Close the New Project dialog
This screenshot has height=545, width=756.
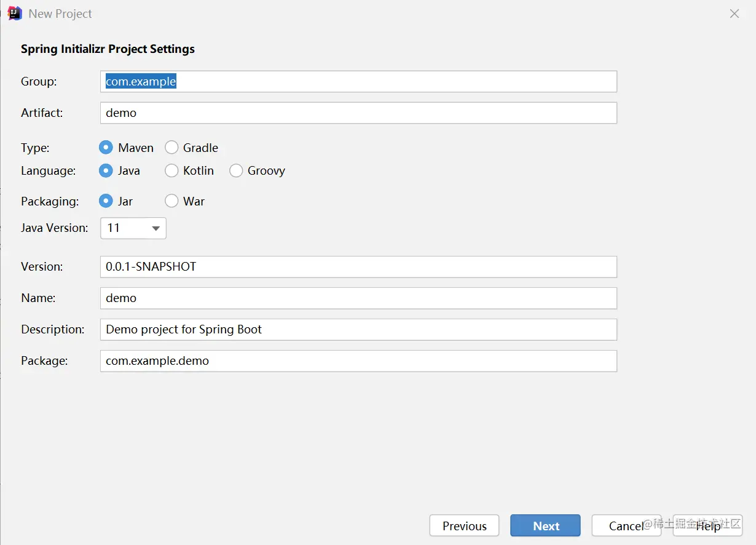[734, 14]
